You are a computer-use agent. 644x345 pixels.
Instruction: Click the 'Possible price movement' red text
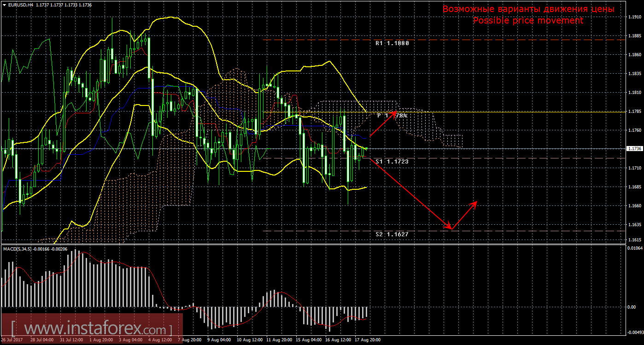point(528,21)
